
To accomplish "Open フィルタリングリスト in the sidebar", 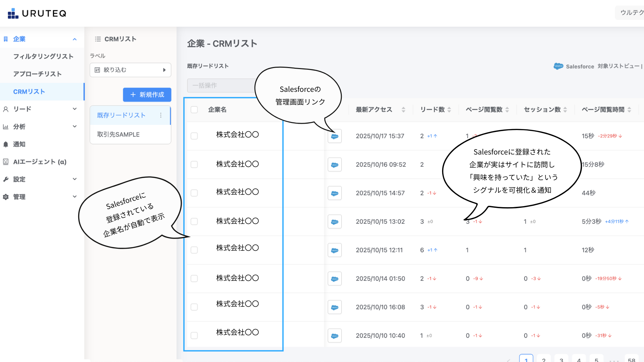I will (x=43, y=56).
